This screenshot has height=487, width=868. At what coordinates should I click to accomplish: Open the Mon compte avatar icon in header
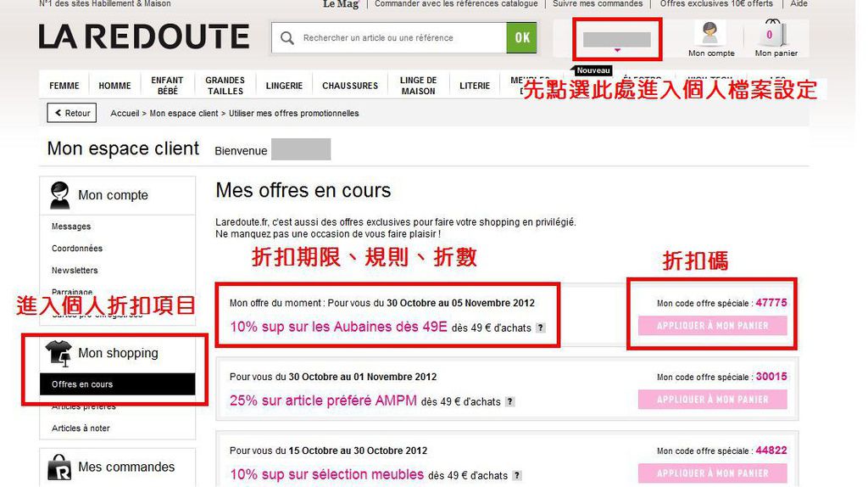click(709, 33)
